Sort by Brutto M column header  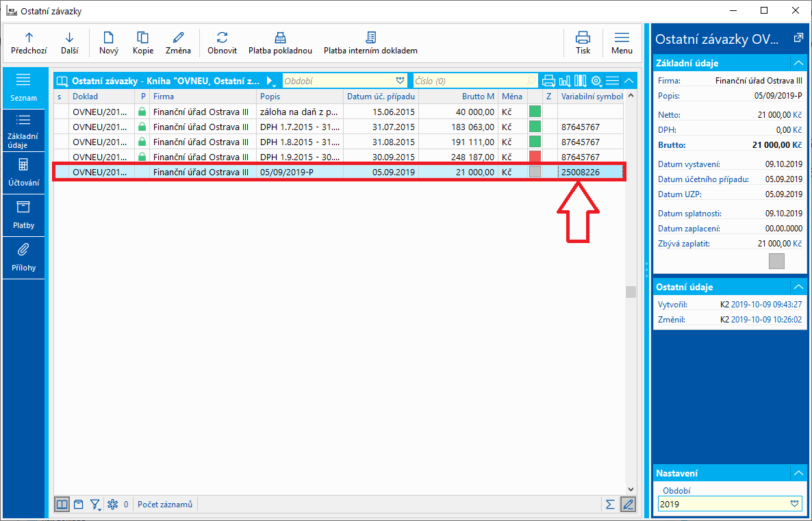[458, 97]
